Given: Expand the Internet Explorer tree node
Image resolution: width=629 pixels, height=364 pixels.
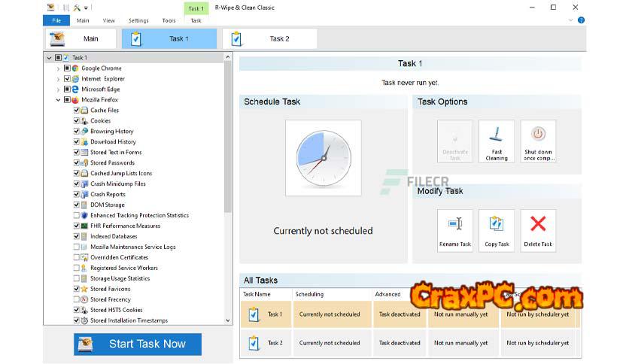Looking at the screenshot, I should [x=58, y=79].
